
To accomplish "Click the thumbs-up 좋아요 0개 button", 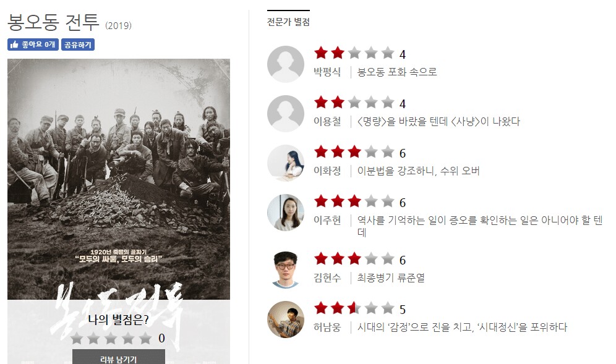I will 33,44.
